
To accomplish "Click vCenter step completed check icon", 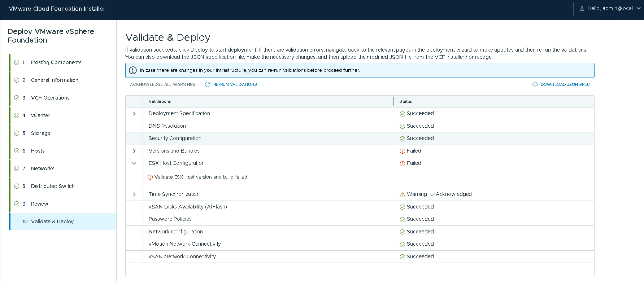I will click(17, 115).
